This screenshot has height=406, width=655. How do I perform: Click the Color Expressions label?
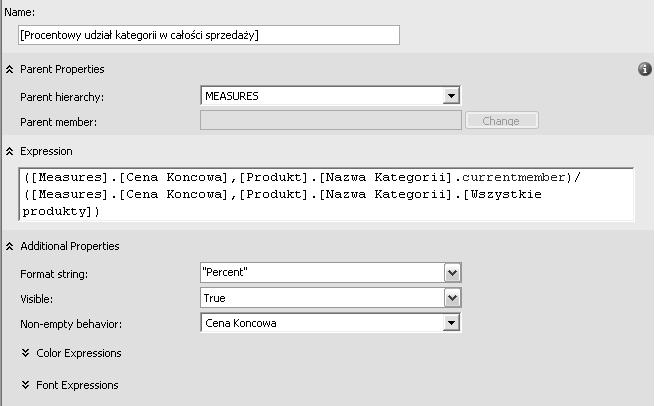tap(79, 353)
